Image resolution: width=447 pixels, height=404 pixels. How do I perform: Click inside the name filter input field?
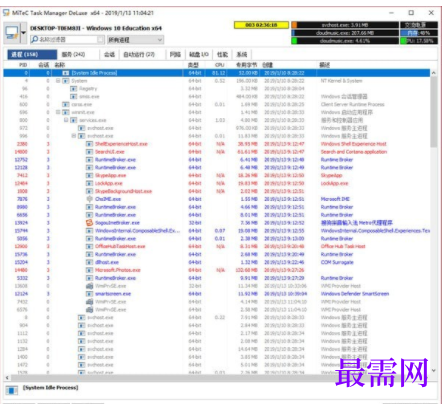click(x=67, y=40)
